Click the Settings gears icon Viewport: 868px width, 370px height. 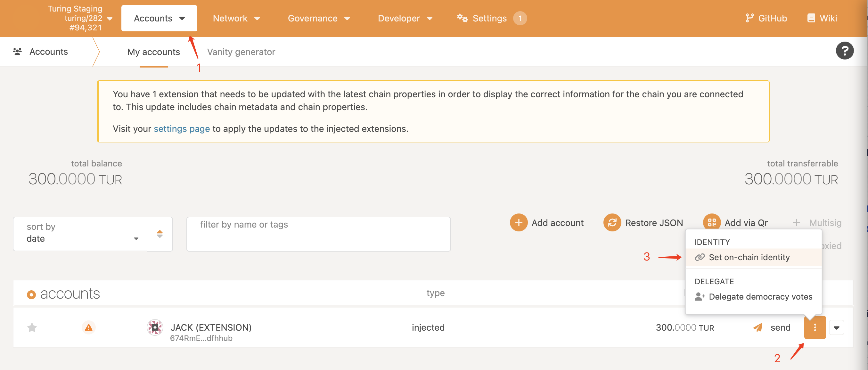click(x=462, y=18)
